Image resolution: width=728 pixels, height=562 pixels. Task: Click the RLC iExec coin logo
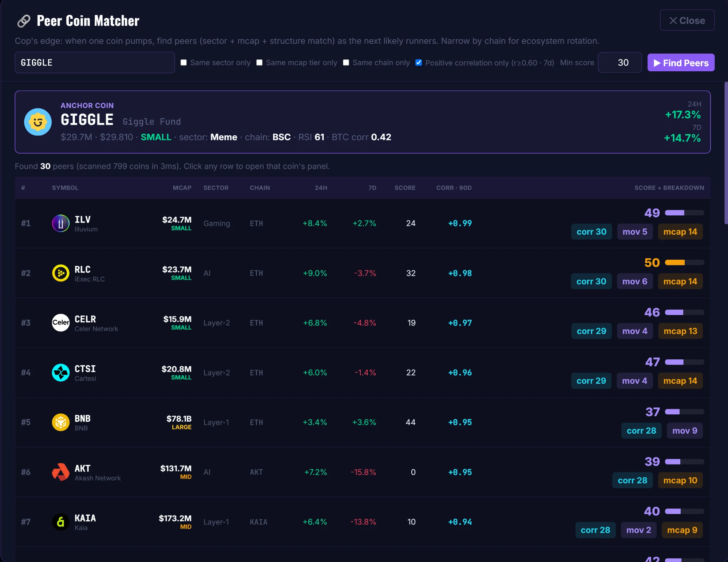click(x=61, y=273)
